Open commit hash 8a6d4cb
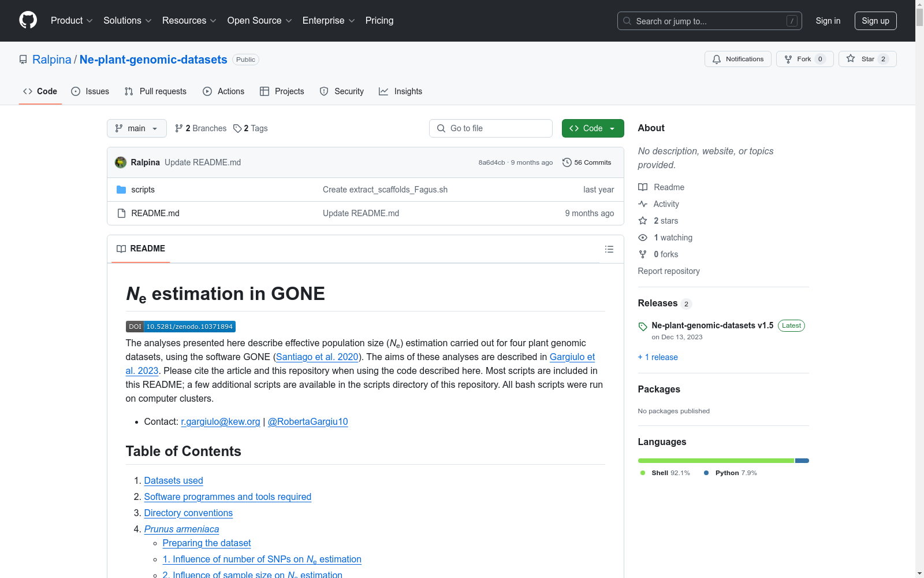924x578 pixels. 491,162
